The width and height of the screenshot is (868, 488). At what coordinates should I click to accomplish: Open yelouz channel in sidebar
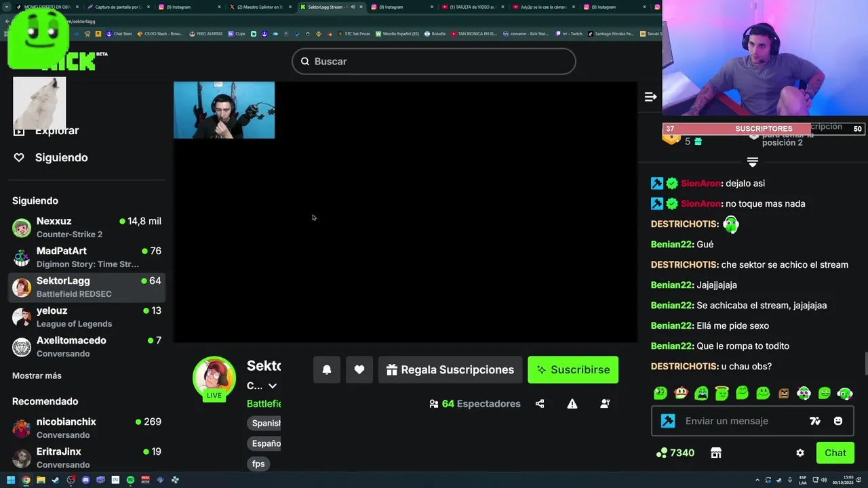87,317
